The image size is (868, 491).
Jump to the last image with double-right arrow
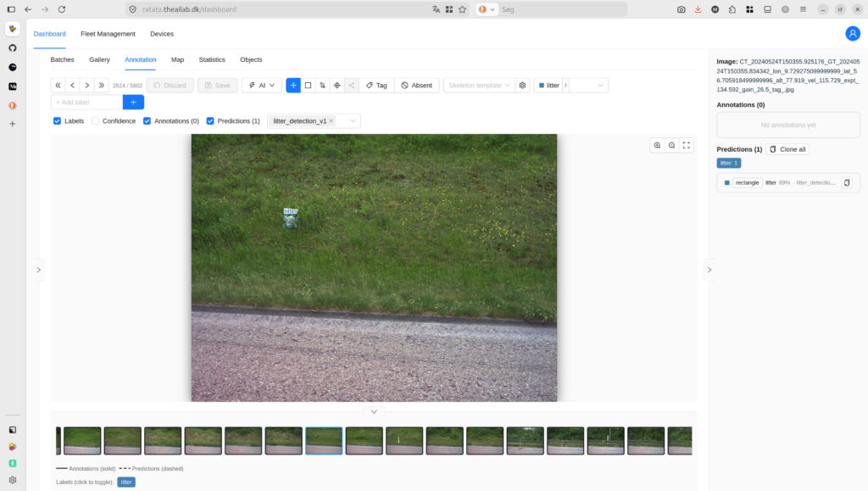tap(102, 86)
